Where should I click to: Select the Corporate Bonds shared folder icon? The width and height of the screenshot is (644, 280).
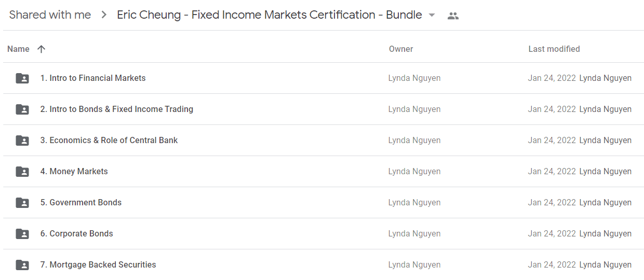22,234
